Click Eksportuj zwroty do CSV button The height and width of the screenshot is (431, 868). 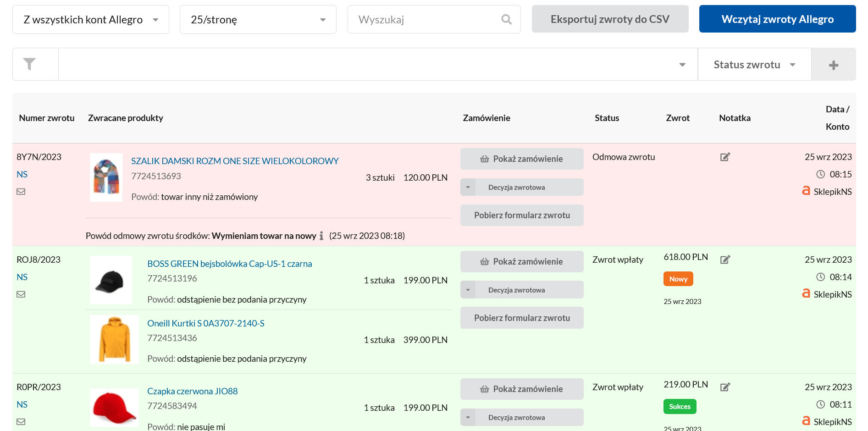pos(610,19)
